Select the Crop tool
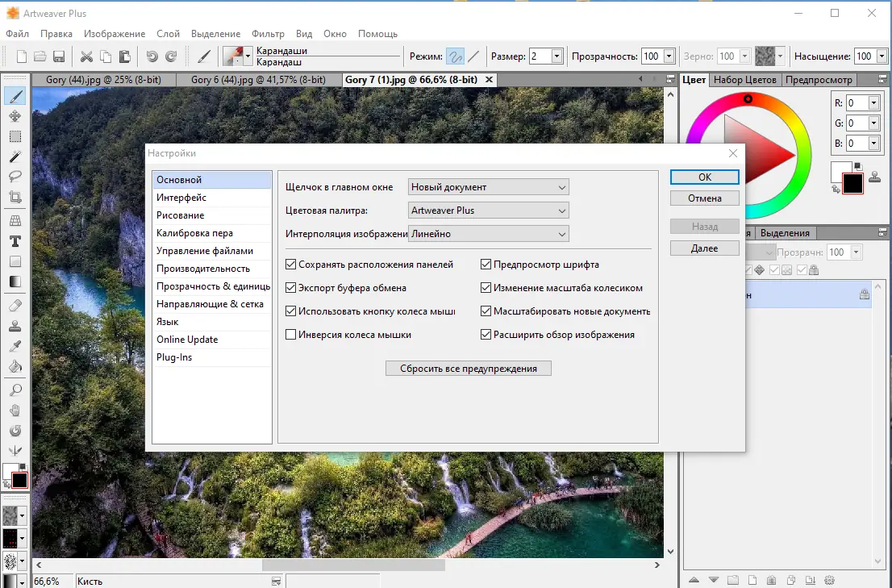The image size is (892, 588). pyautogui.click(x=15, y=197)
